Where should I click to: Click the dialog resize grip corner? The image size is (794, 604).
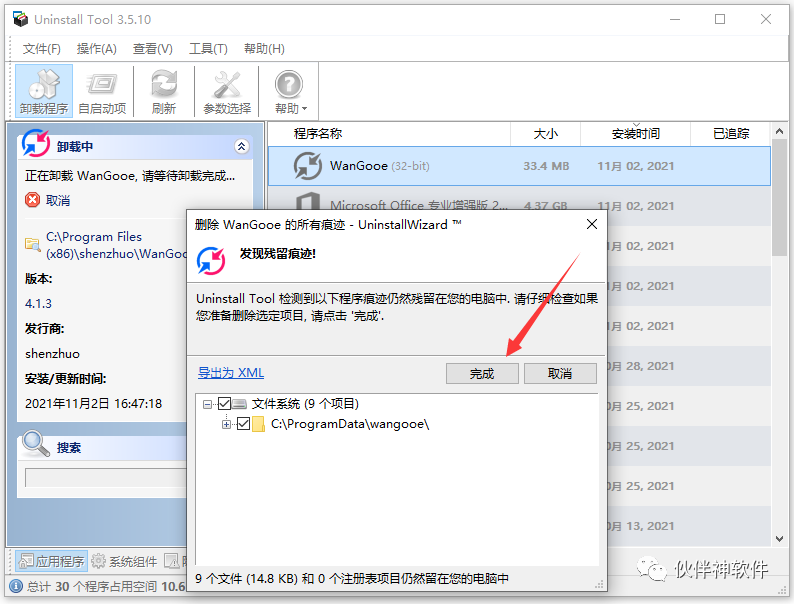599,584
